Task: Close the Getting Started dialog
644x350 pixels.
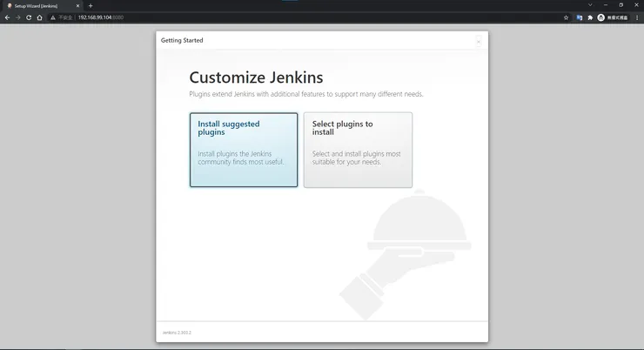Action: point(479,42)
